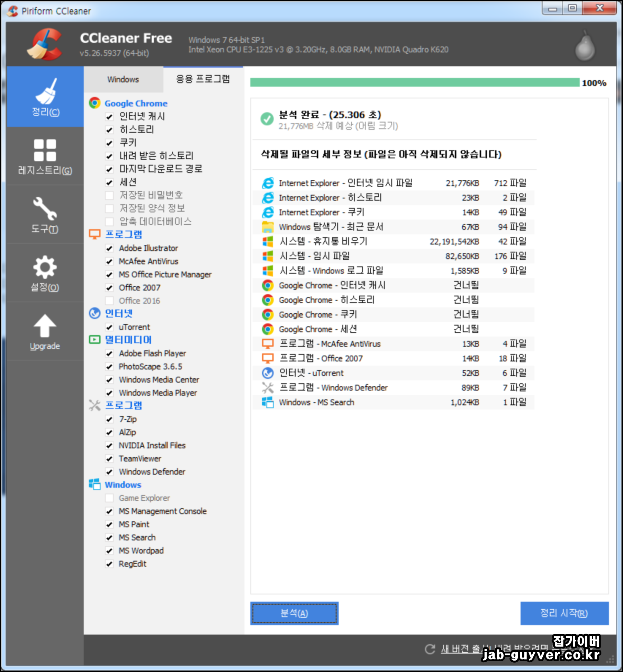
Task: Enable the Game Explorer checkbox
Action: point(109,498)
